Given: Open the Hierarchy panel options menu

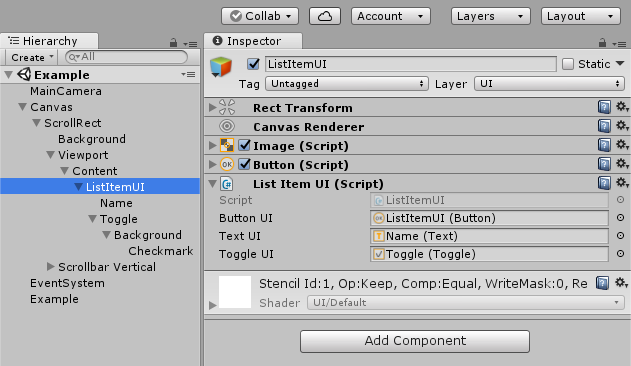Looking at the screenshot, I should [190, 43].
